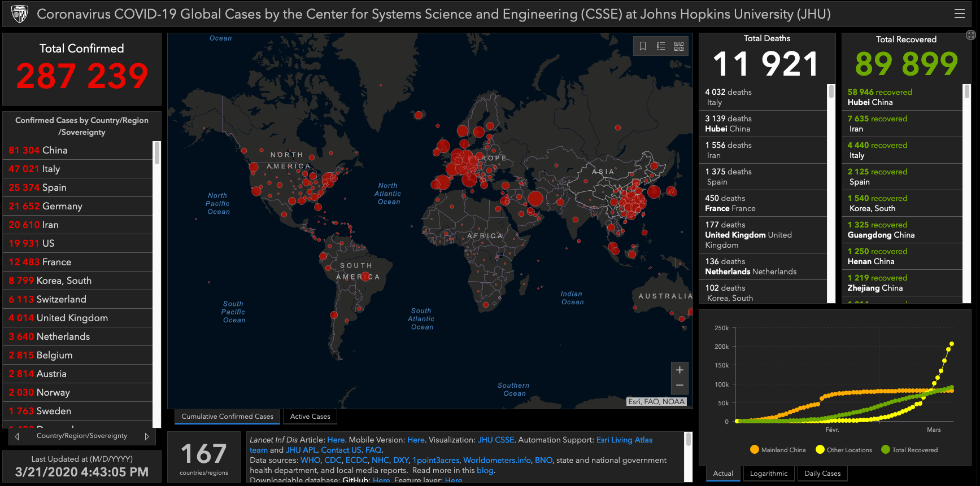The width and height of the screenshot is (980, 486).
Task: Open the map bookmarks icon
Action: point(643,46)
